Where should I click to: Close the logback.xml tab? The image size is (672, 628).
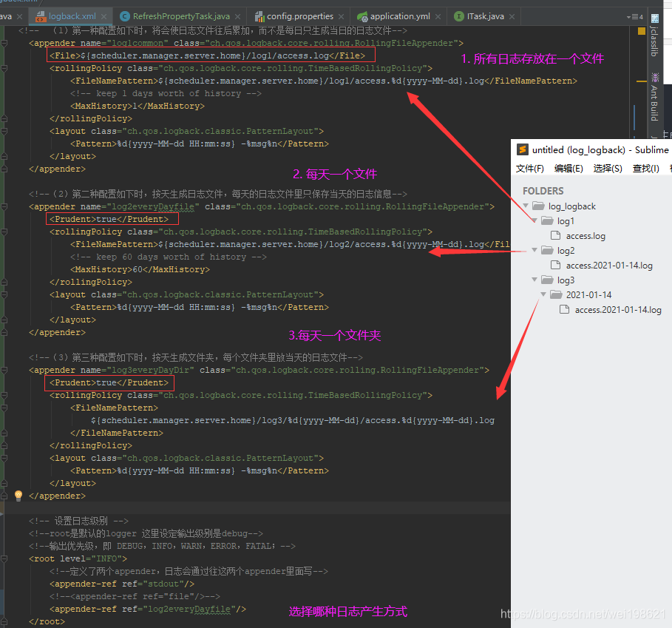pyautogui.click(x=103, y=17)
